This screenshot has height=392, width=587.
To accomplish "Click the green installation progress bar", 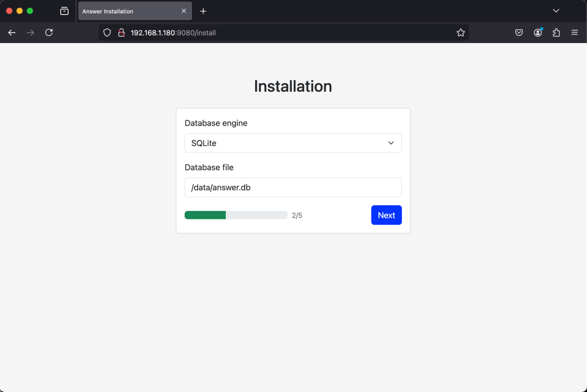I will point(205,215).
